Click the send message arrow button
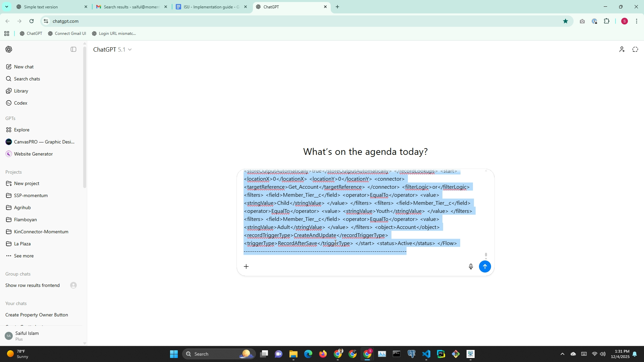The height and width of the screenshot is (362, 644). click(485, 266)
